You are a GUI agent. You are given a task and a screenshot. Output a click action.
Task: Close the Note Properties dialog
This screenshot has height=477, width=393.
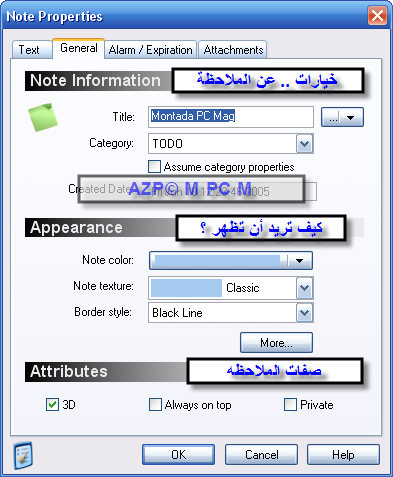[377, 15]
